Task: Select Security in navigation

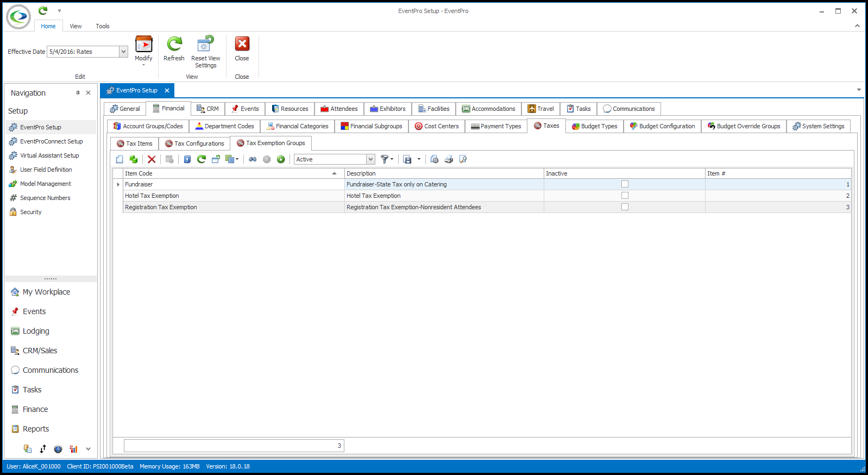Action: click(31, 212)
